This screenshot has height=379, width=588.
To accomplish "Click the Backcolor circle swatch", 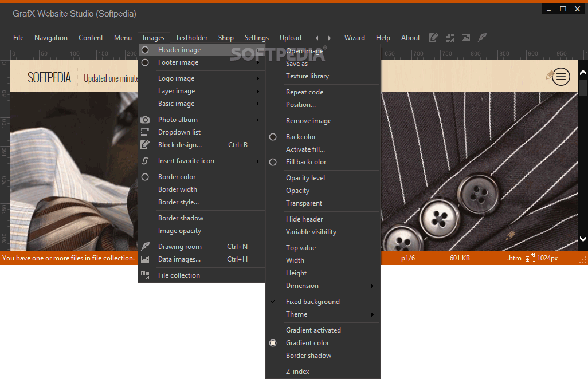I will click(273, 137).
